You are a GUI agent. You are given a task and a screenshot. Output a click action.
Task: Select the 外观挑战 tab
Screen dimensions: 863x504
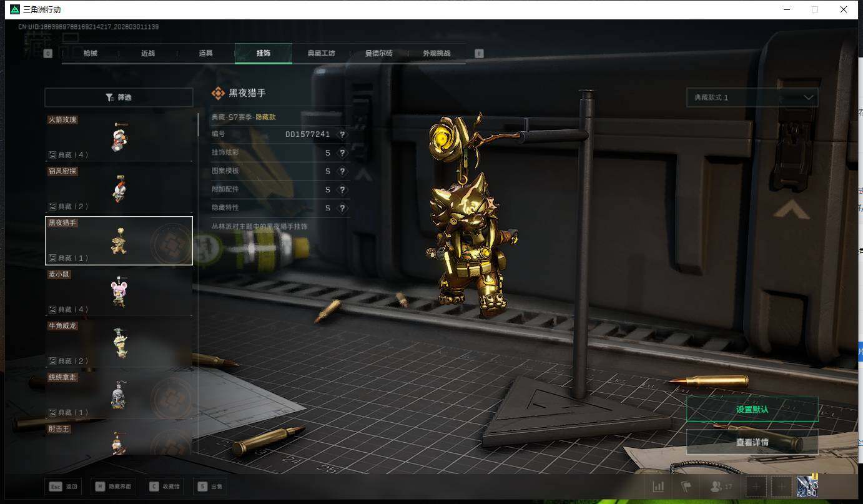[436, 54]
